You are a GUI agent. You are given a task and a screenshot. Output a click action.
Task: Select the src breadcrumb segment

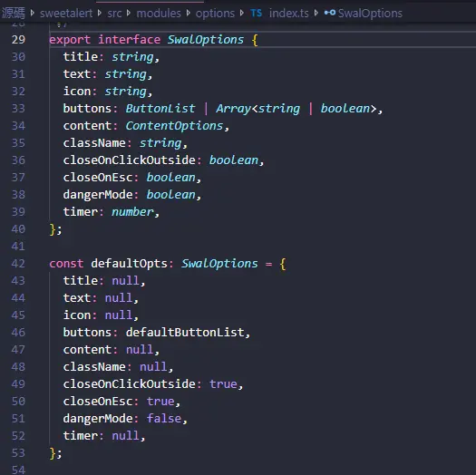tap(114, 13)
